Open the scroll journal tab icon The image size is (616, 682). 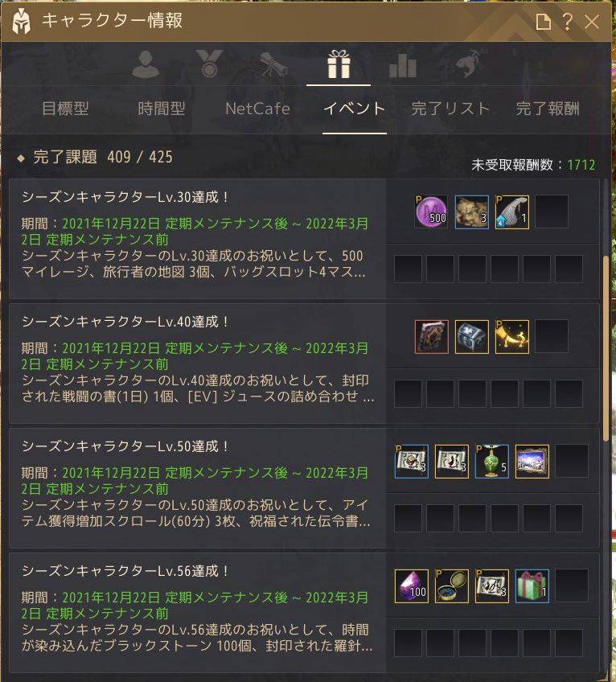[273, 64]
